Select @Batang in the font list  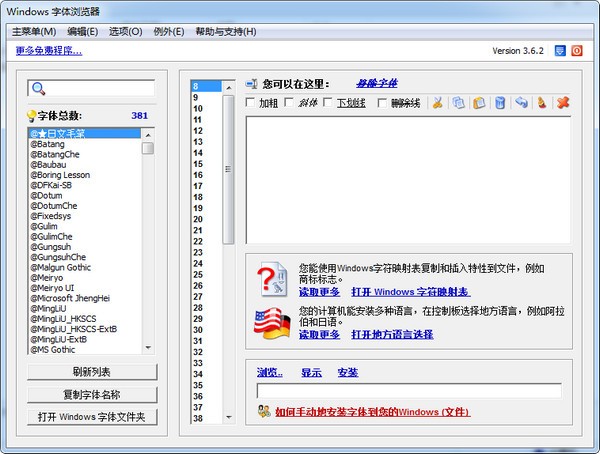pos(85,144)
